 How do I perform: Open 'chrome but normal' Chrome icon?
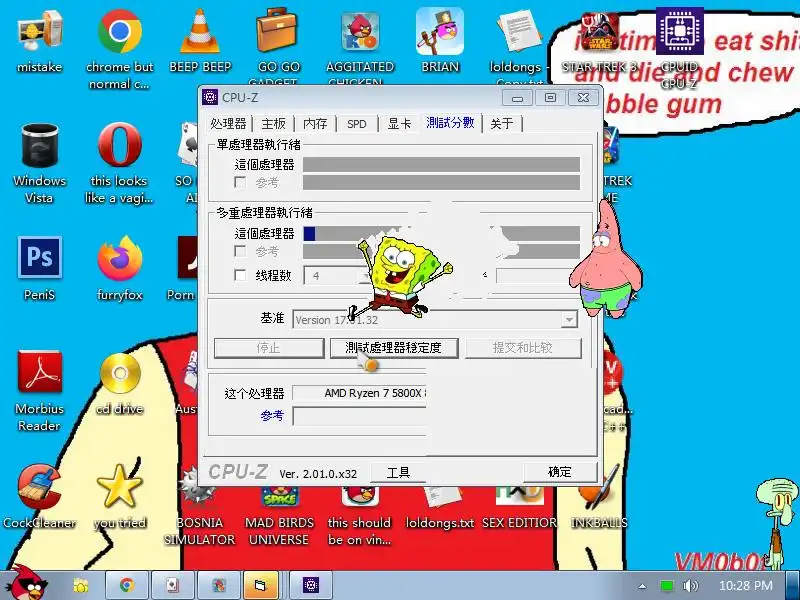[x=120, y=31]
